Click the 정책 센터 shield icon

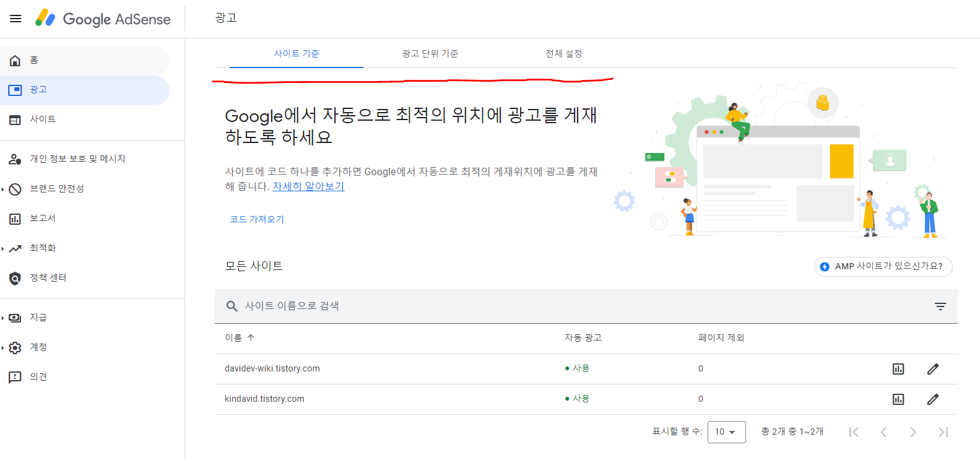click(x=15, y=278)
